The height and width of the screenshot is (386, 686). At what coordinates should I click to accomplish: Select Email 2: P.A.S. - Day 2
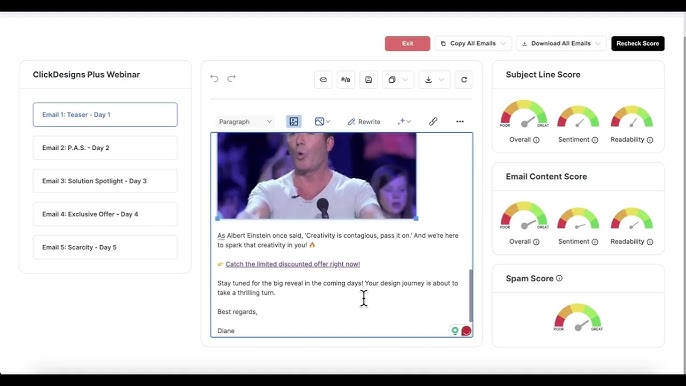105,148
